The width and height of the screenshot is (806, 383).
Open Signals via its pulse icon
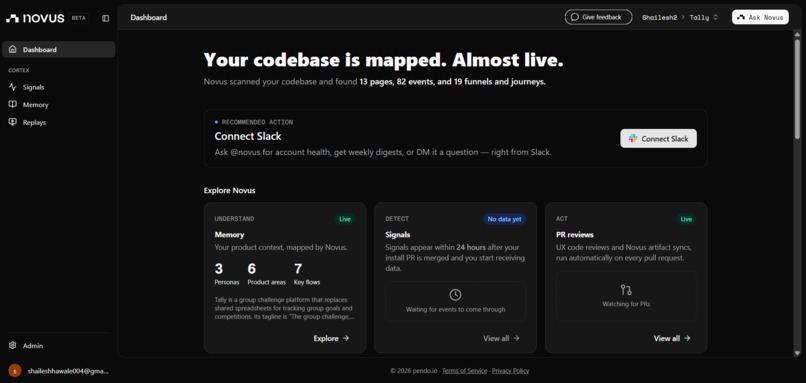(x=13, y=87)
